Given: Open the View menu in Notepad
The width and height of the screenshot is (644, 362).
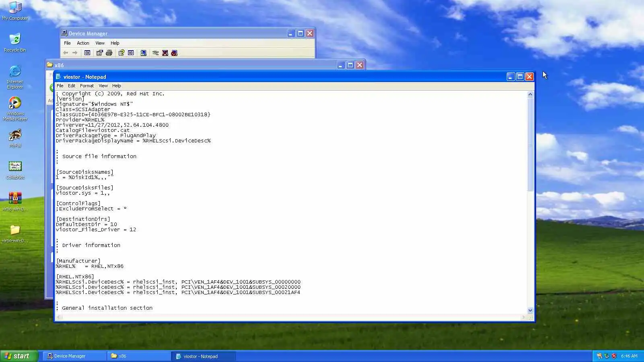Looking at the screenshot, I should (103, 86).
